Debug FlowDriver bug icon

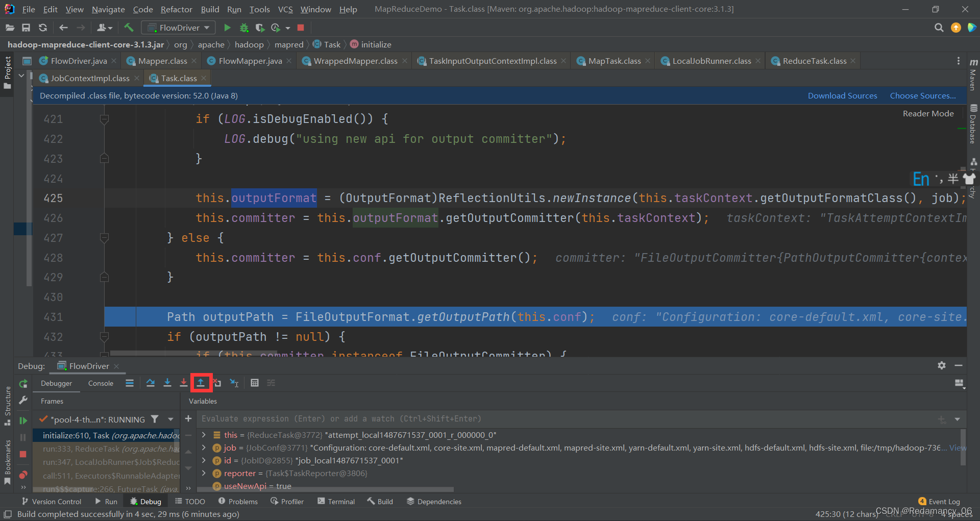(x=244, y=28)
